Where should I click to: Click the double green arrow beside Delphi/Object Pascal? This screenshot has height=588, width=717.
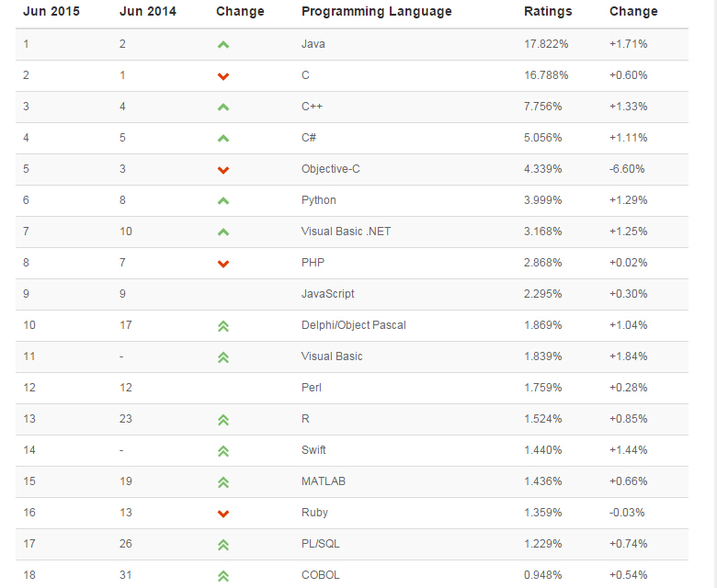pyautogui.click(x=222, y=325)
